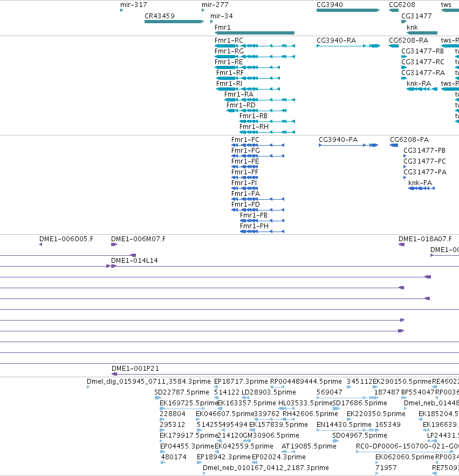Screen dimensions: 459x476
Task: Open the Fmr1-RE transcript label
Action: pyautogui.click(x=229, y=62)
